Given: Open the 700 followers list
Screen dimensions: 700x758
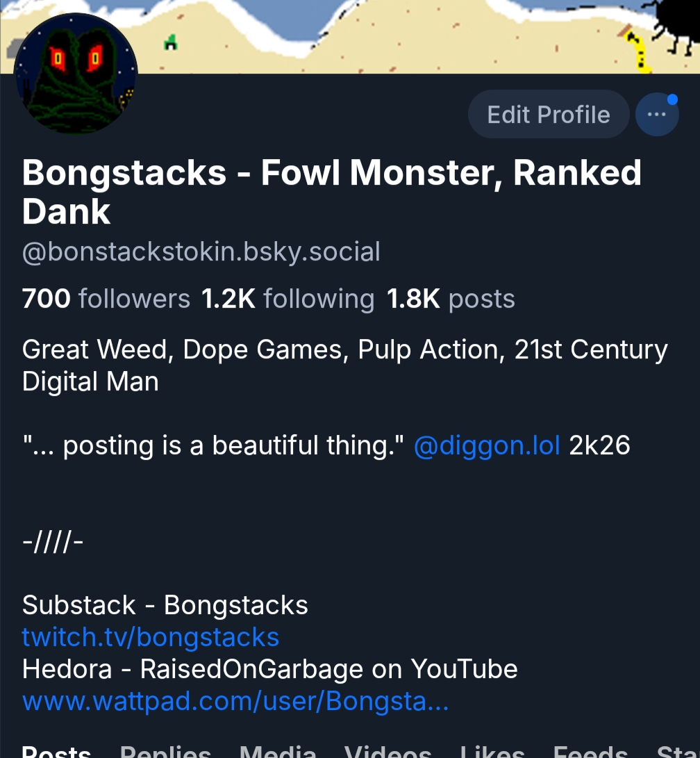Looking at the screenshot, I should click(x=106, y=299).
